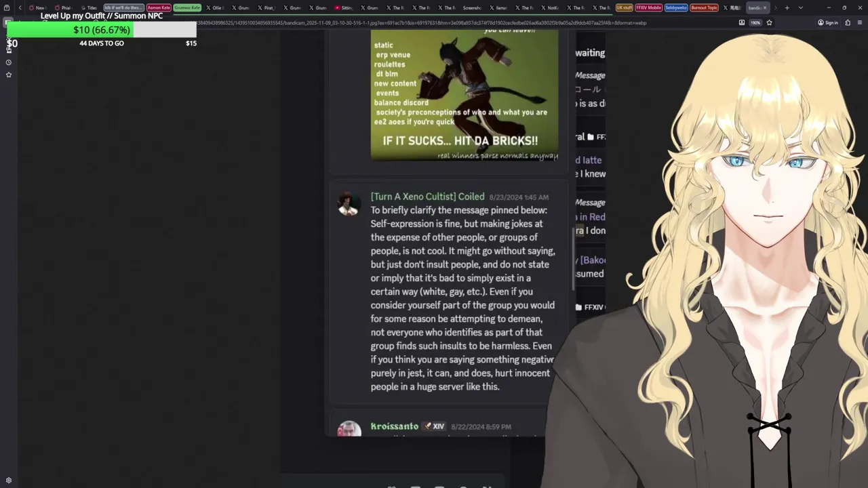
Task: Switch to the Screensho tab
Action: 472,7
